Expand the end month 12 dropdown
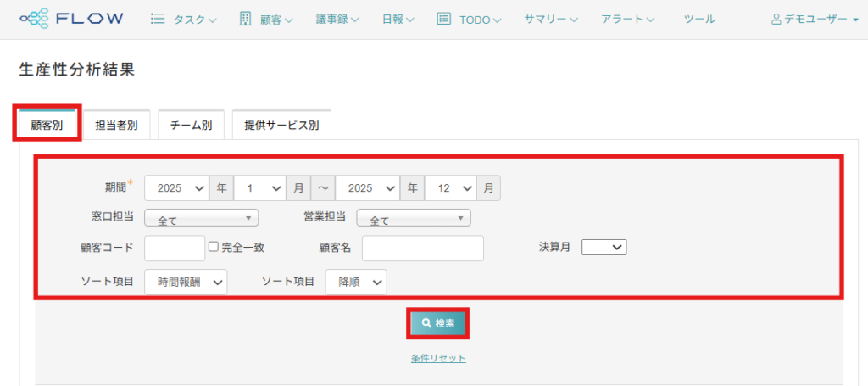This screenshot has width=868, height=386. [x=450, y=187]
